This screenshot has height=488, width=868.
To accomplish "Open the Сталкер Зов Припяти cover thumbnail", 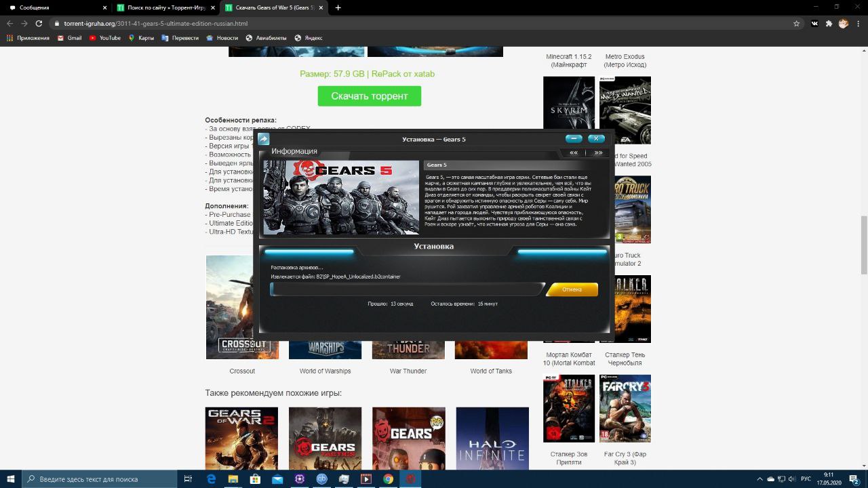I will [568, 409].
